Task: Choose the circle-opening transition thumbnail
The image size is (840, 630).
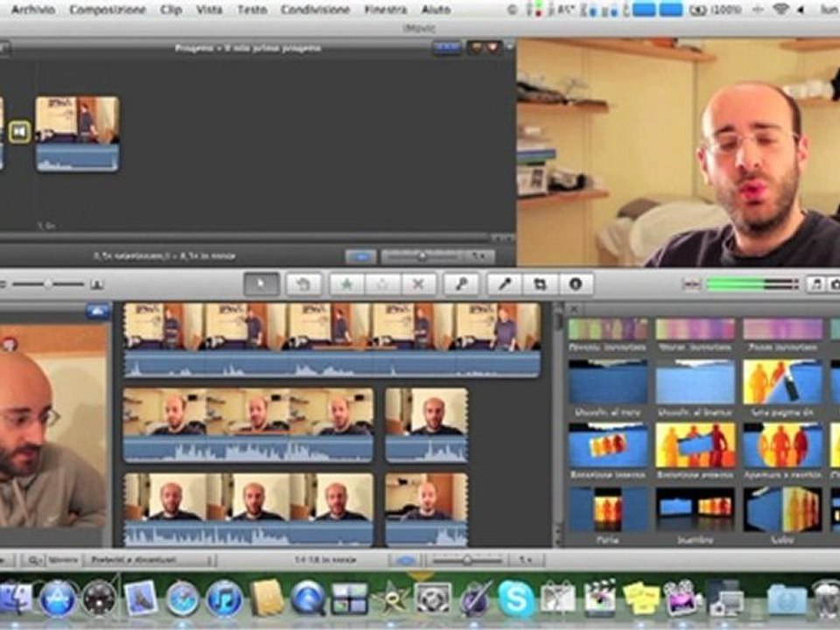Action: click(782, 444)
